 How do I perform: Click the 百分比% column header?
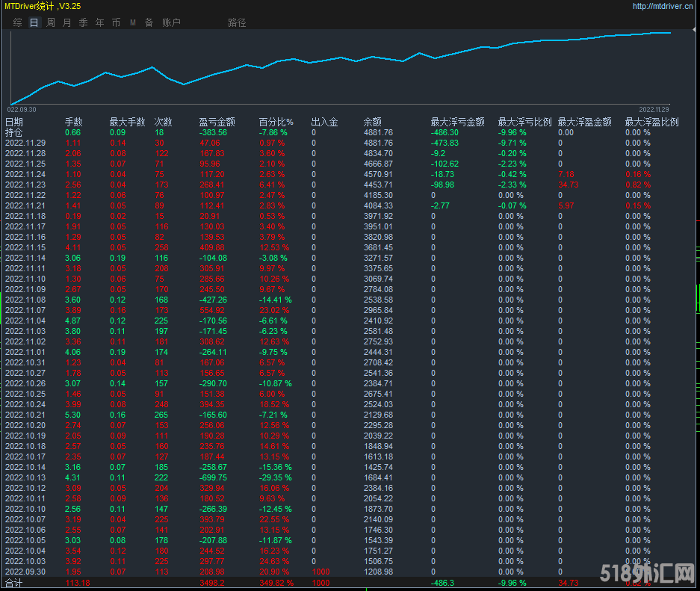tap(276, 122)
